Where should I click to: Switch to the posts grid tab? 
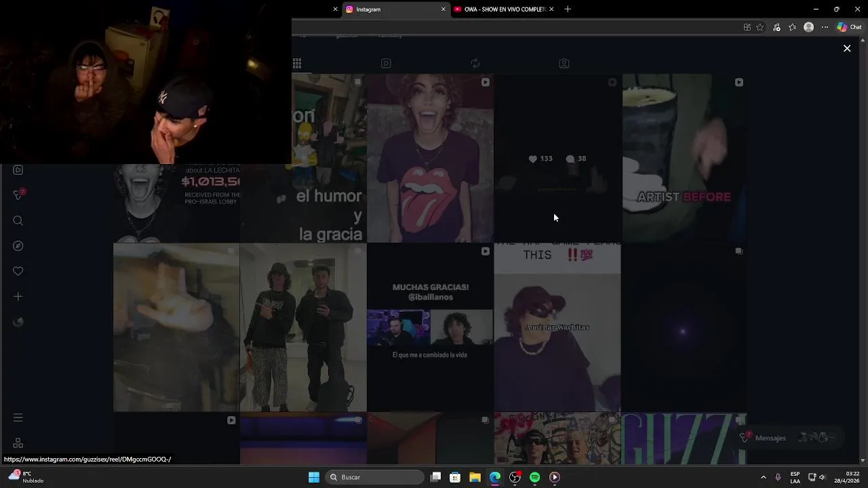coord(297,64)
